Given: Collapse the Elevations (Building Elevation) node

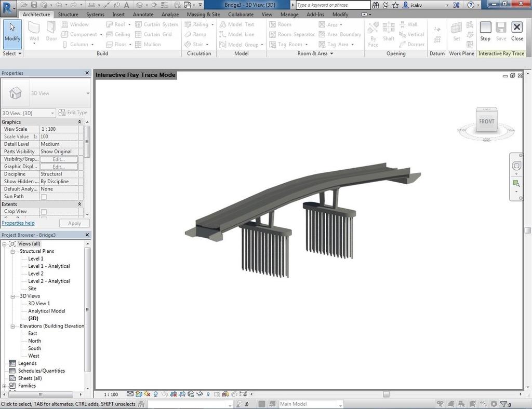Looking at the screenshot, I should tap(12, 326).
